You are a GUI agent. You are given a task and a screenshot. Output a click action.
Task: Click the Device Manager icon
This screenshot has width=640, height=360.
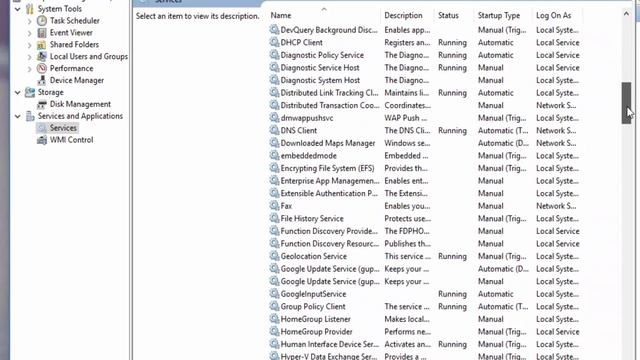tap(42, 80)
